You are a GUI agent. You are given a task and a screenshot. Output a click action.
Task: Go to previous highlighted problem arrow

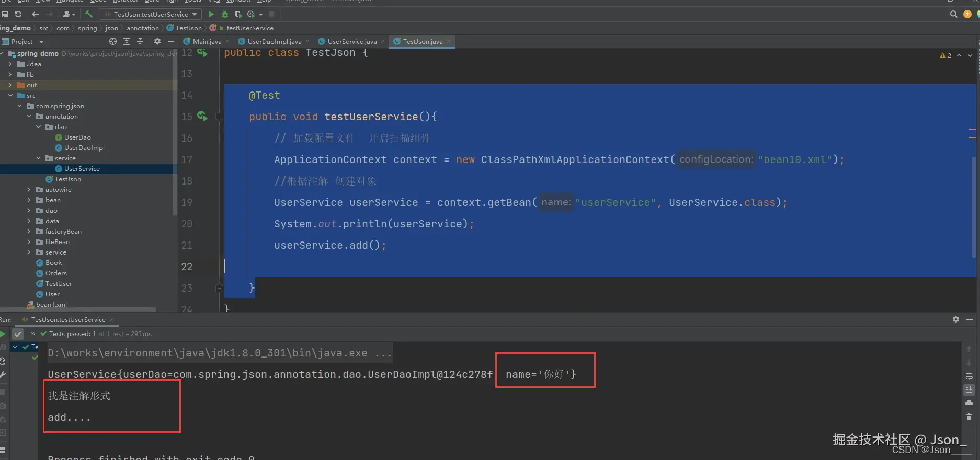[x=959, y=55]
